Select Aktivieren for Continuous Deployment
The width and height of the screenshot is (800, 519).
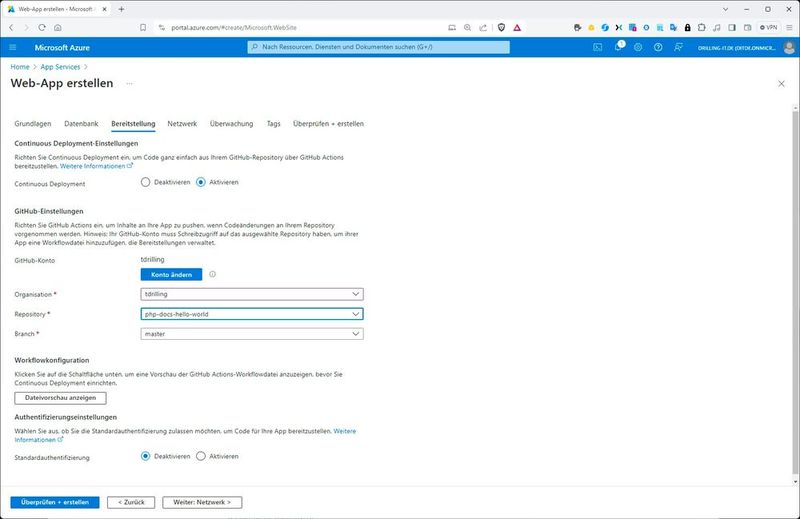point(201,182)
